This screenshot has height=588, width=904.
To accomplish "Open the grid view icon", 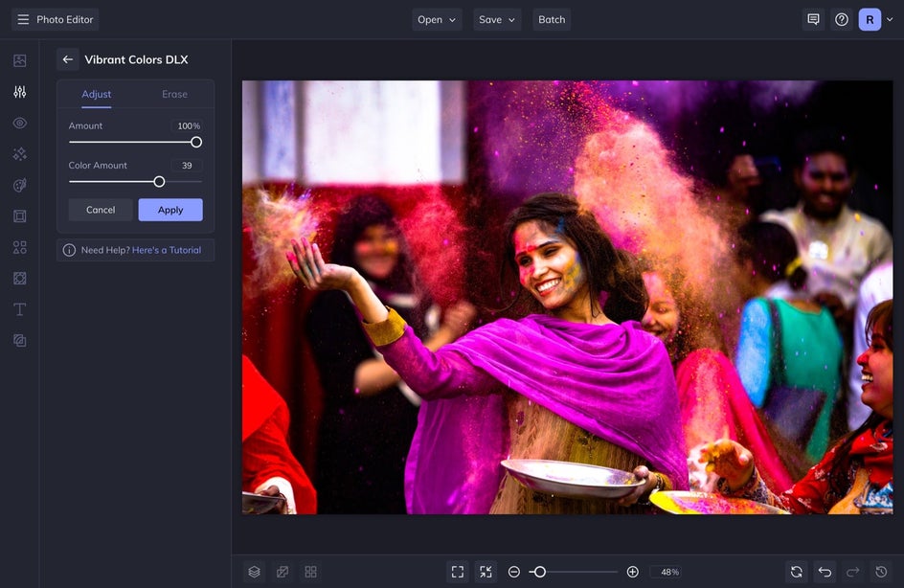I will (x=310, y=572).
